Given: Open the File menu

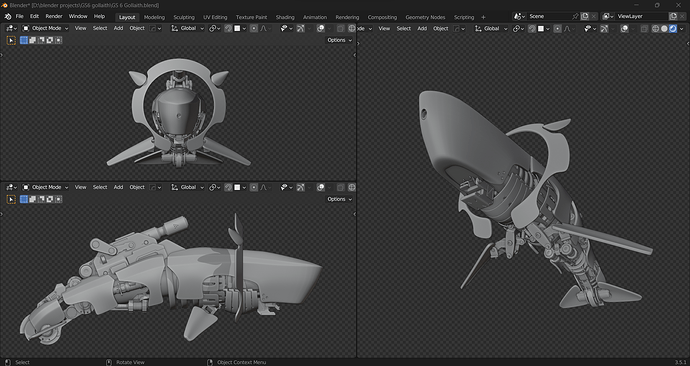Looking at the screenshot, I should pos(19,16).
